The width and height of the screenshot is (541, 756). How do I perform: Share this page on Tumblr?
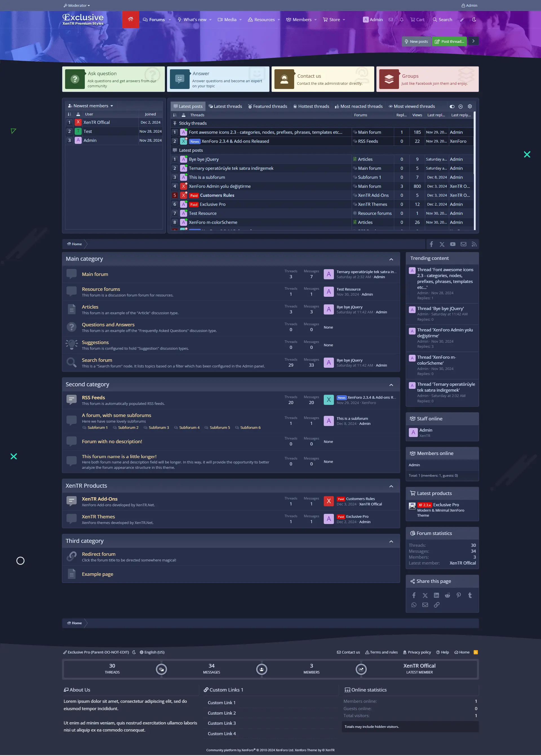click(x=470, y=595)
